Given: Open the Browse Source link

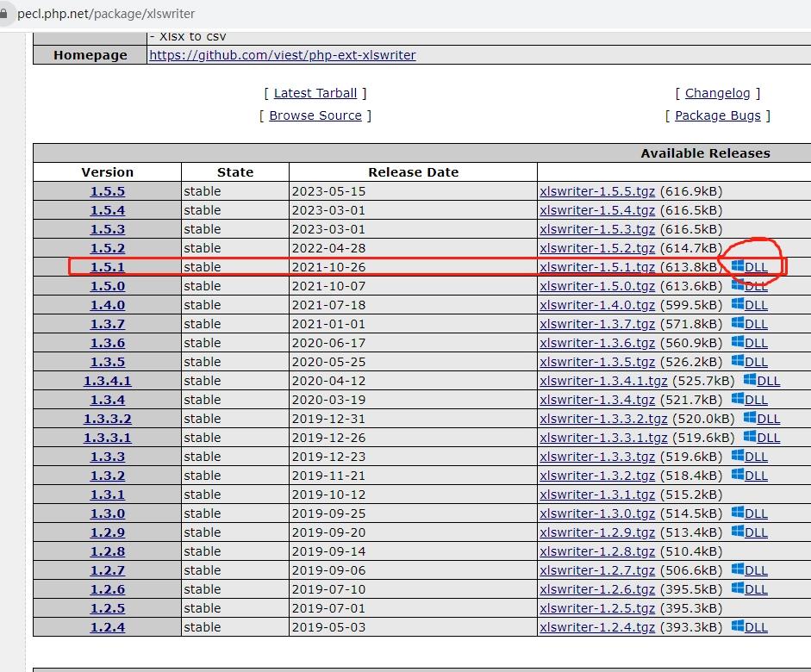Looking at the screenshot, I should click(x=315, y=115).
